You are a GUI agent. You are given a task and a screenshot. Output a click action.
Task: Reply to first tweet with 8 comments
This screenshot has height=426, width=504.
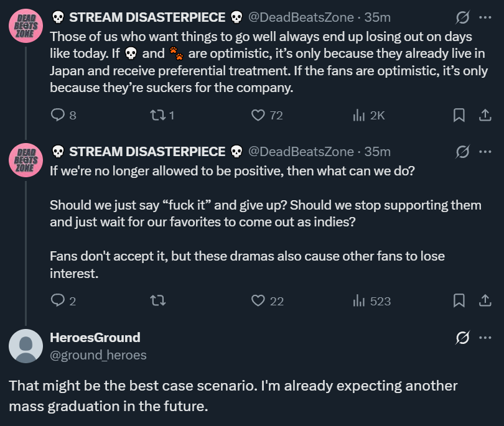click(x=63, y=115)
